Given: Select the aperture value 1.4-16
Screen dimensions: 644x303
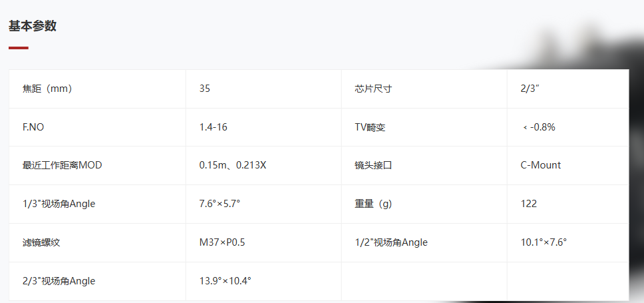Looking at the screenshot, I should (x=213, y=127).
